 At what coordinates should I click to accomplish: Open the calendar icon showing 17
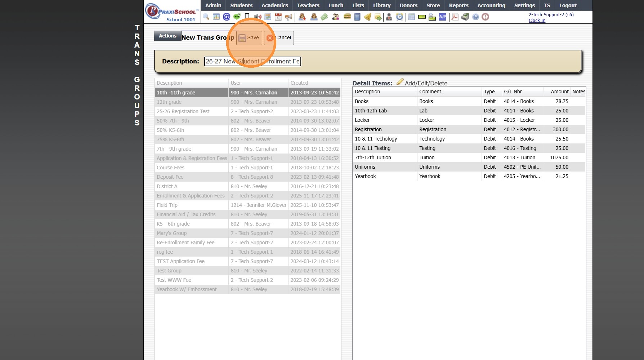point(278,17)
